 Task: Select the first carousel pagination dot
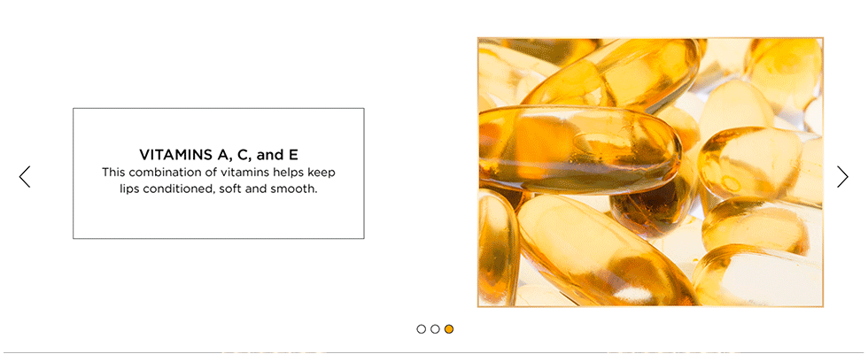coord(422,329)
